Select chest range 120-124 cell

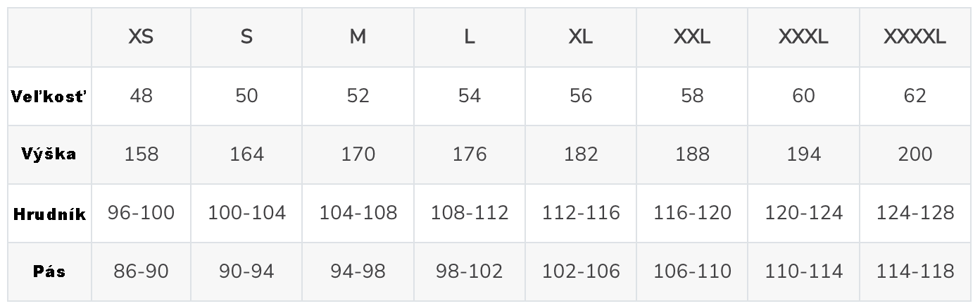[x=804, y=213]
